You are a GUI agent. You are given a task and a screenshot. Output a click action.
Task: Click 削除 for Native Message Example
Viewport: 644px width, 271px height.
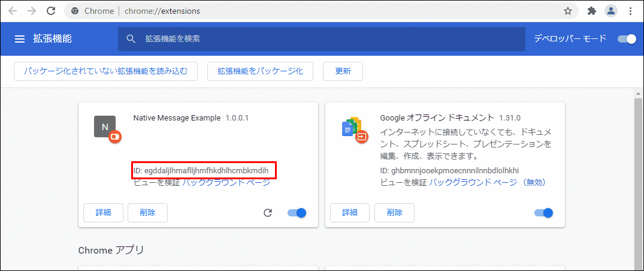(147, 213)
